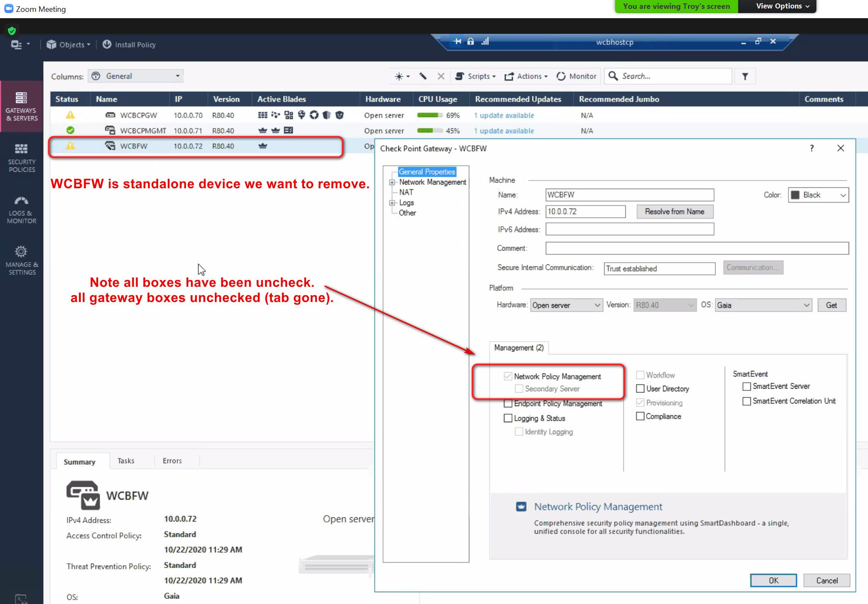
Task: Click the filter funnel icon
Action: coord(745,77)
